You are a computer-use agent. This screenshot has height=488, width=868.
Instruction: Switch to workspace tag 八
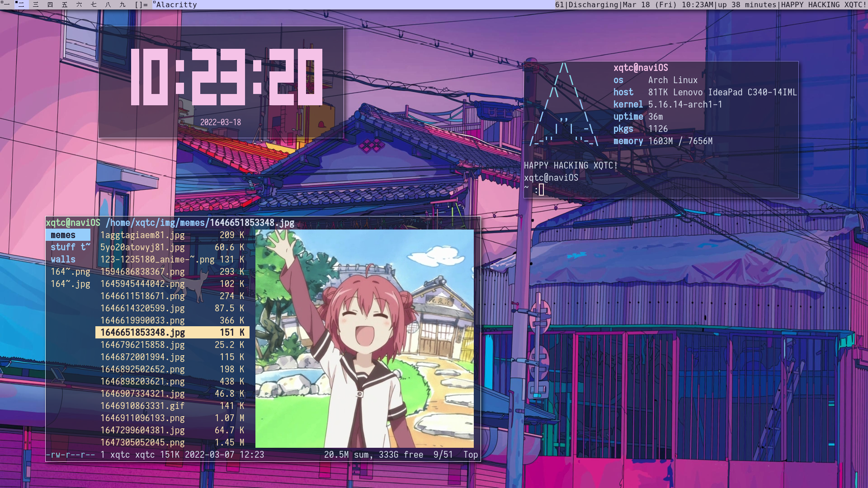(108, 5)
